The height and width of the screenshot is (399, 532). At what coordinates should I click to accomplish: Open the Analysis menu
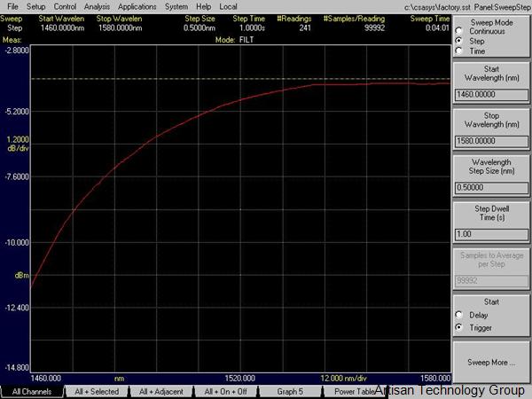point(98,6)
